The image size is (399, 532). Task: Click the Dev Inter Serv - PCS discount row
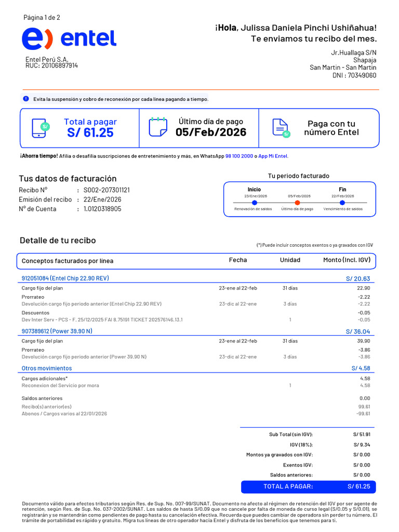(196, 320)
